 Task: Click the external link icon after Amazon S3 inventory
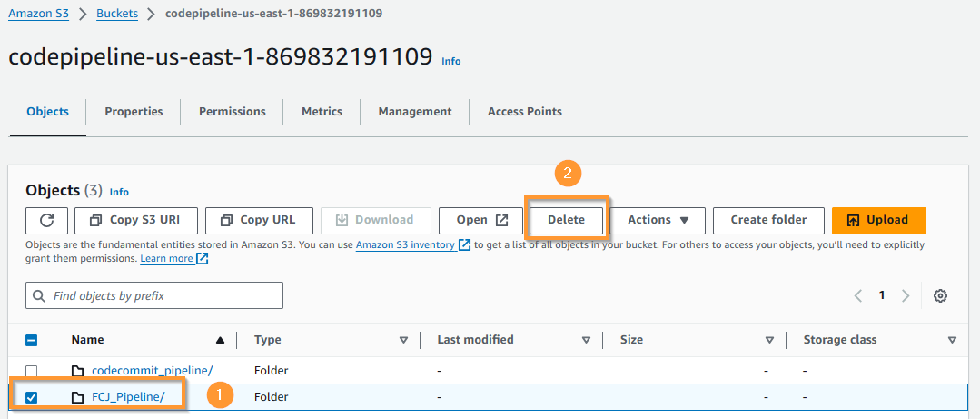464,244
